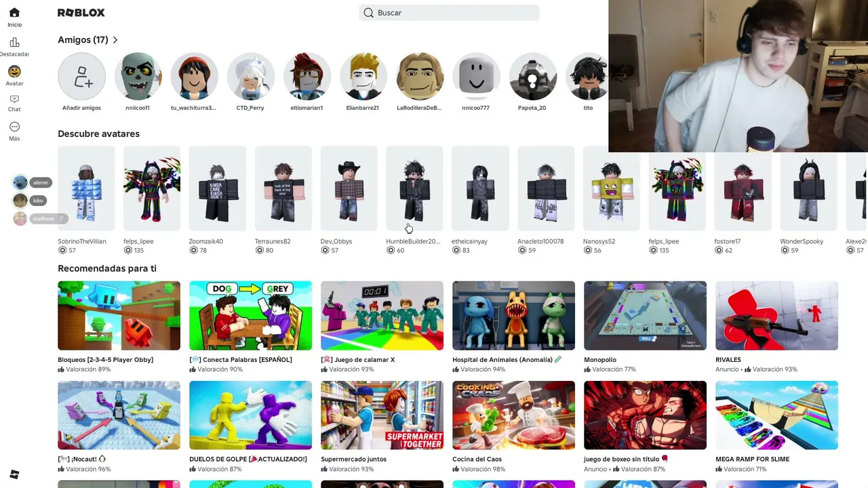The width and height of the screenshot is (868, 488).
Task: Click the Monopolio game title
Action: pyautogui.click(x=600, y=360)
